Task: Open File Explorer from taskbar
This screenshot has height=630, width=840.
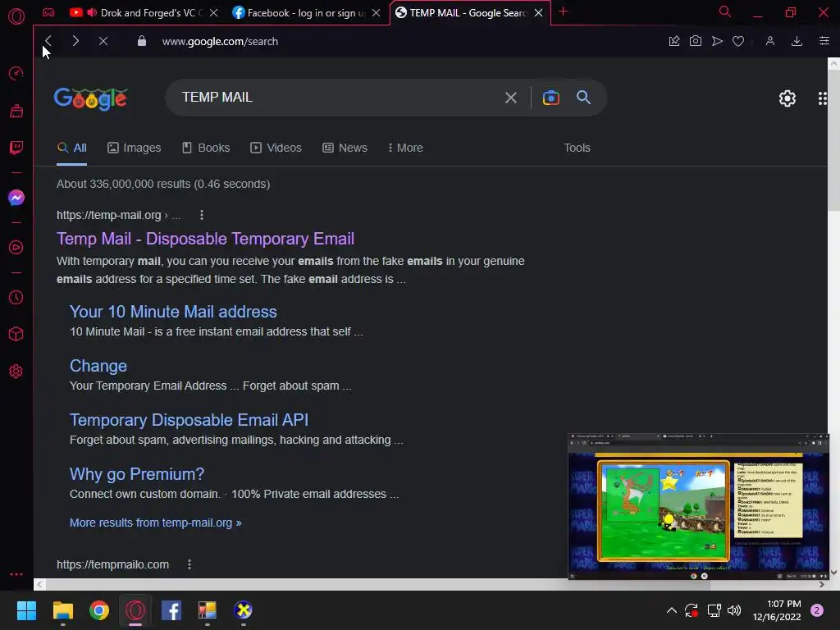Action: click(62, 610)
